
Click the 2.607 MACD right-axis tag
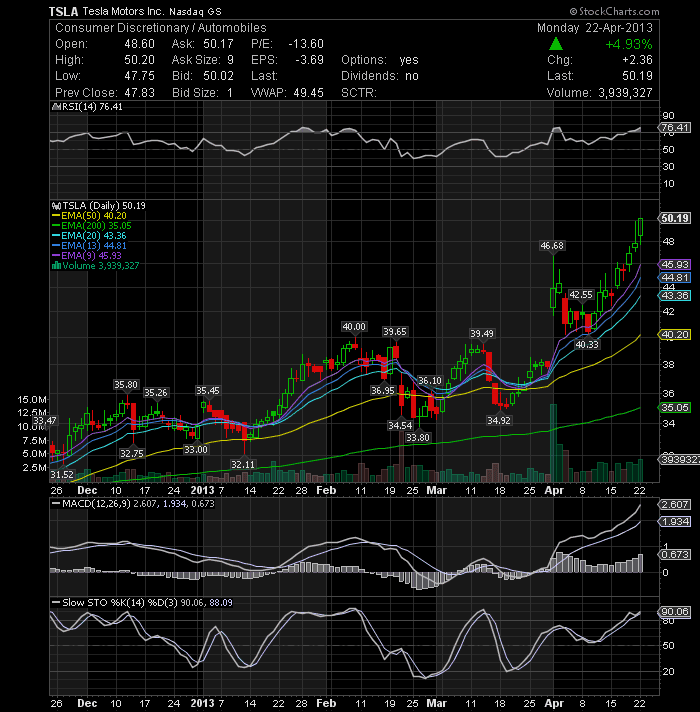[675, 504]
